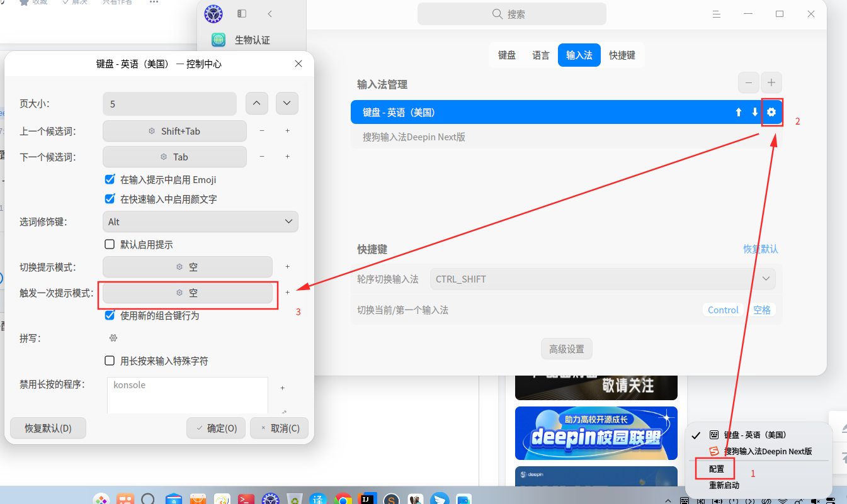847x504 pixels.
Task: Click the 恢复默认(D) button
Action: 48,428
